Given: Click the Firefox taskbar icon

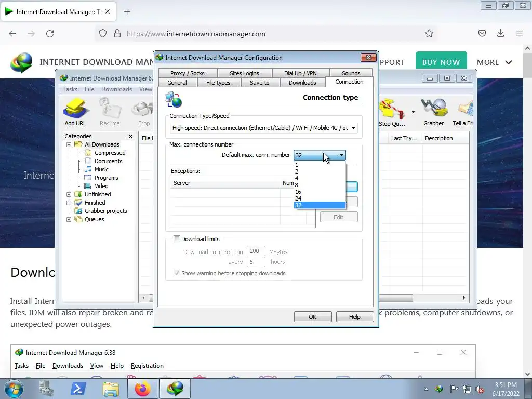Looking at the screenshot, I should pos(142,389).
